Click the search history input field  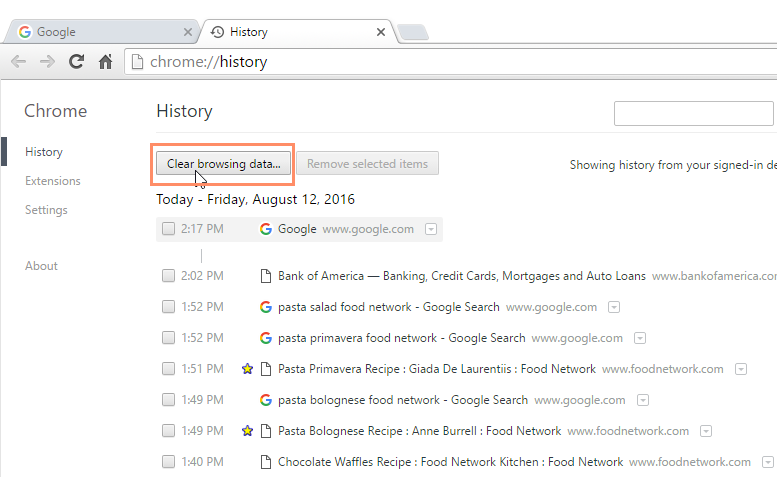point(693,113)
